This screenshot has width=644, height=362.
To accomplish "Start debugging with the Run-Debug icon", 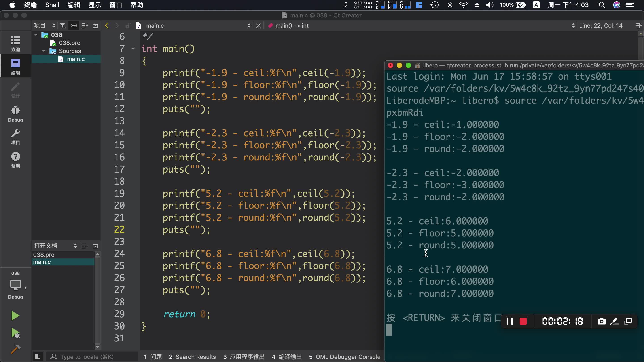I will (x=15, y=333).
